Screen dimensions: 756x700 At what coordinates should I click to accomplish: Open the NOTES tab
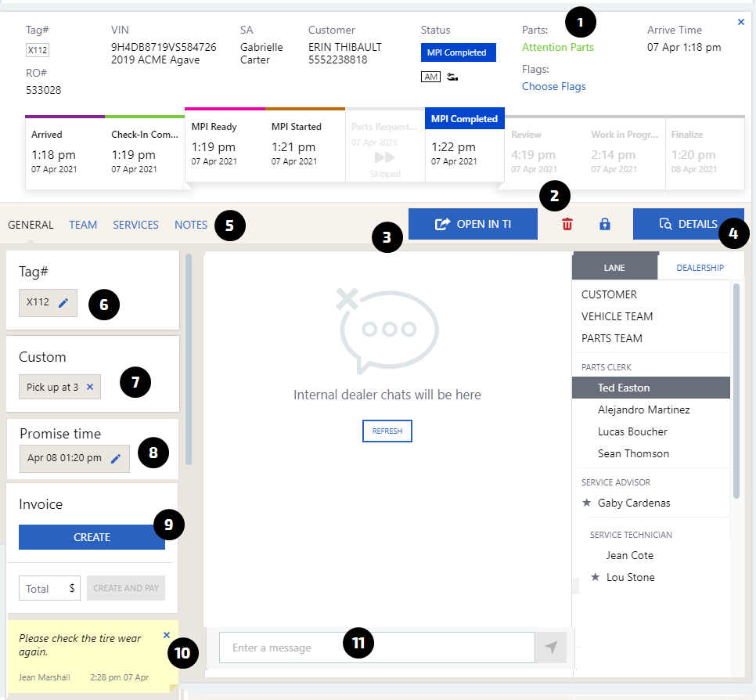pyautogui.click(x=191, y=225)
